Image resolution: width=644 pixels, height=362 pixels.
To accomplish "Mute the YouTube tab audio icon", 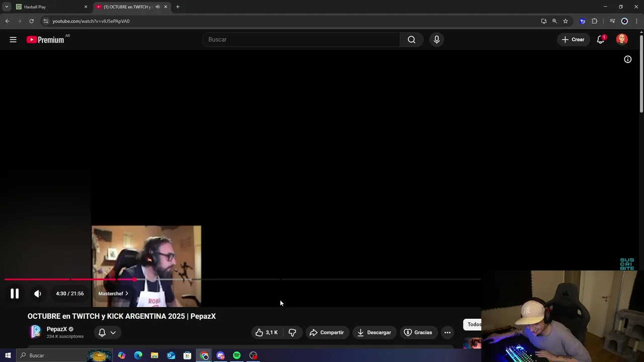I will (157, 7).
